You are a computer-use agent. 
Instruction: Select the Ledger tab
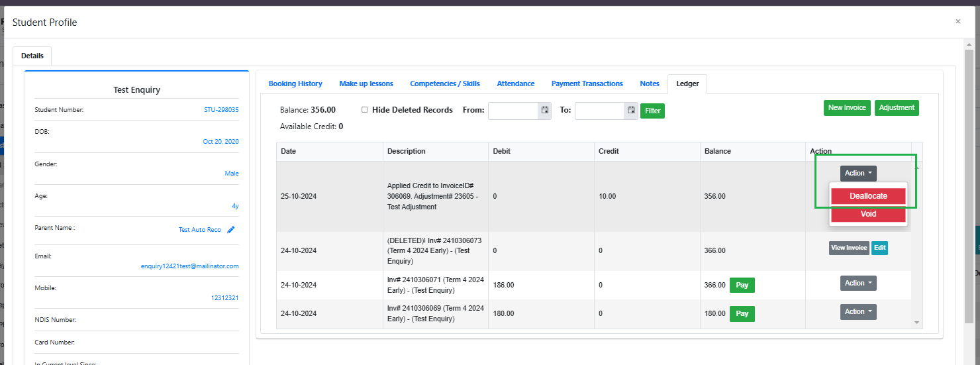point(687,83)
